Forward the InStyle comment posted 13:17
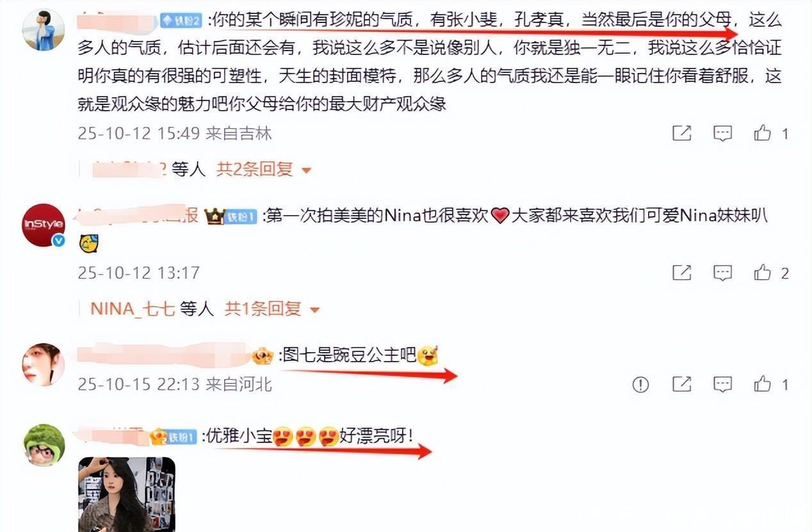 pyautogui.click(x=682, y=273)
